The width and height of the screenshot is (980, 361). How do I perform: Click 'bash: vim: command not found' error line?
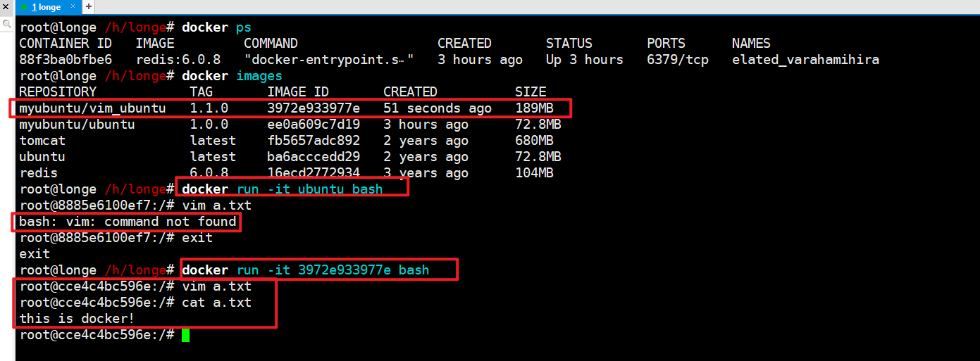128,222
